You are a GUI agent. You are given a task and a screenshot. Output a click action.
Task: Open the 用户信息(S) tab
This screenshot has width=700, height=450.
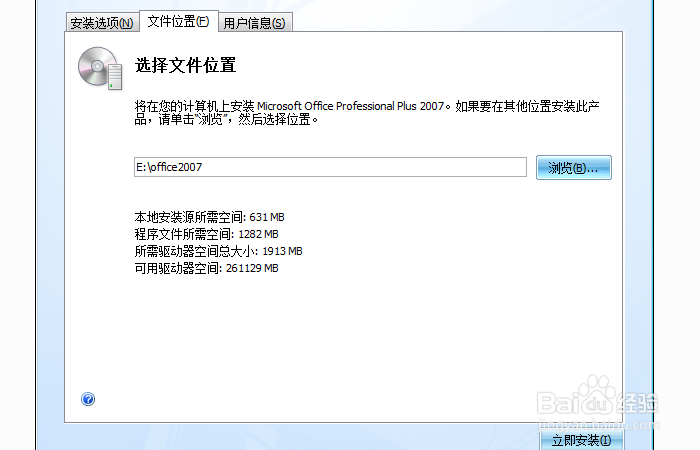[x=254, y=23]
